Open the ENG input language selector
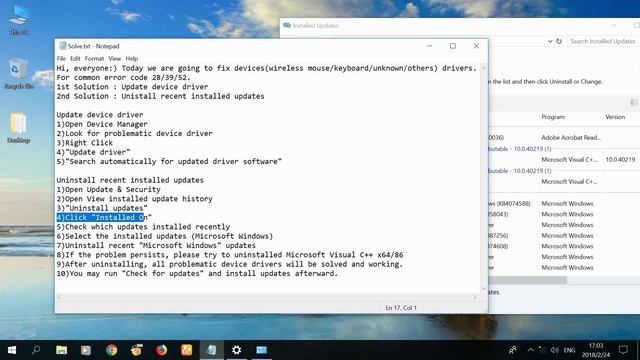 click(569, 350)
